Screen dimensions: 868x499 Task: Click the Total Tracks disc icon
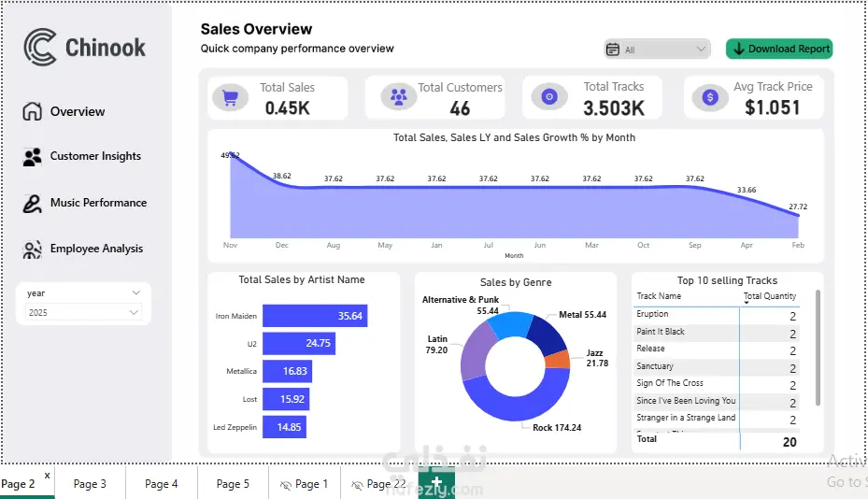pyautogui.click(x=549, y=96)
